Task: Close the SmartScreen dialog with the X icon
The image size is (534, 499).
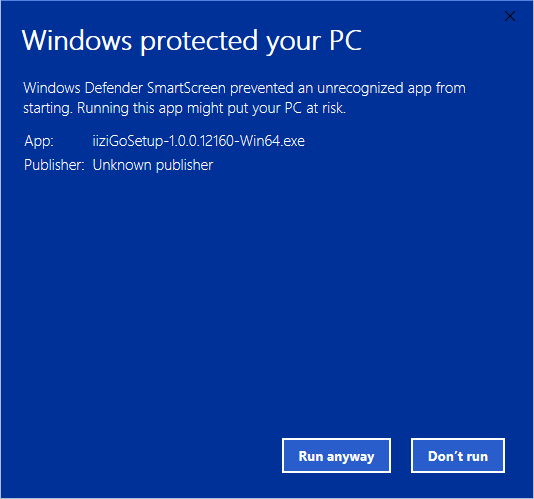Action: [x=509, y=16]
